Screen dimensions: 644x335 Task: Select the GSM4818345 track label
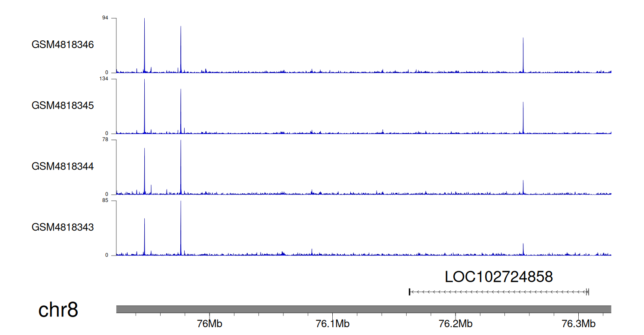click(x=63, y=105)
